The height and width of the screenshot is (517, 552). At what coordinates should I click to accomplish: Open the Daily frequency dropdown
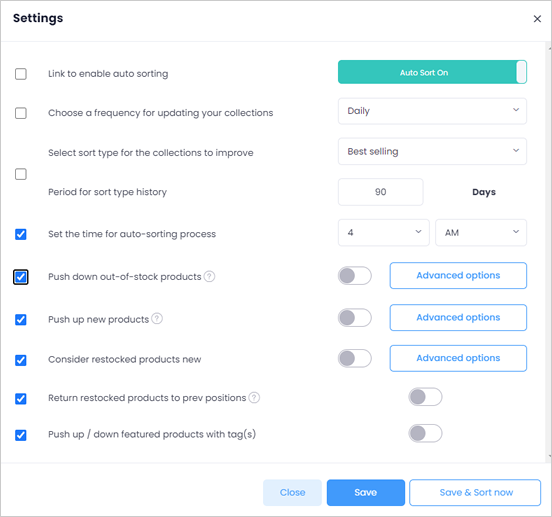coord(432,111)
